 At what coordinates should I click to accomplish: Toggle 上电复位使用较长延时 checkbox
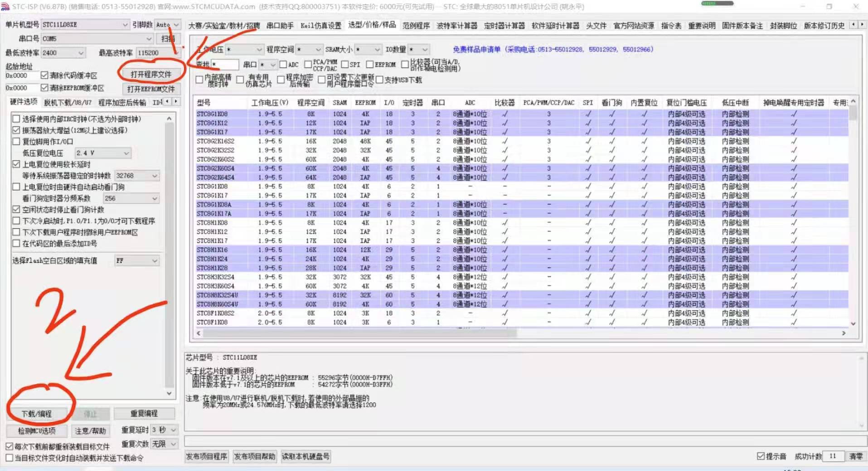tap(16, 164)
